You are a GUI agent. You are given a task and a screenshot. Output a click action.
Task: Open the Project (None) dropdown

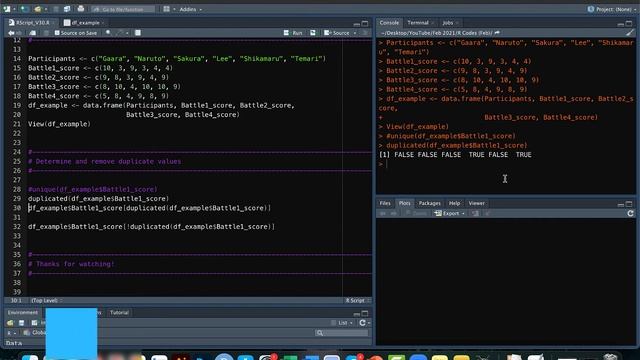point(612,9)
